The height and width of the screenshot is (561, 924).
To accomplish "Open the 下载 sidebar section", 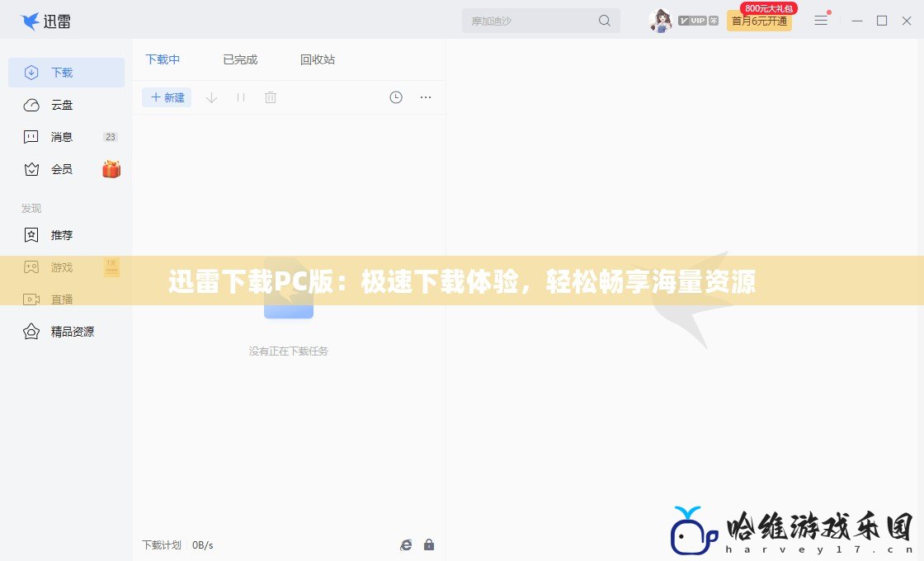I will pyautogui.click(x=67, y=73).
